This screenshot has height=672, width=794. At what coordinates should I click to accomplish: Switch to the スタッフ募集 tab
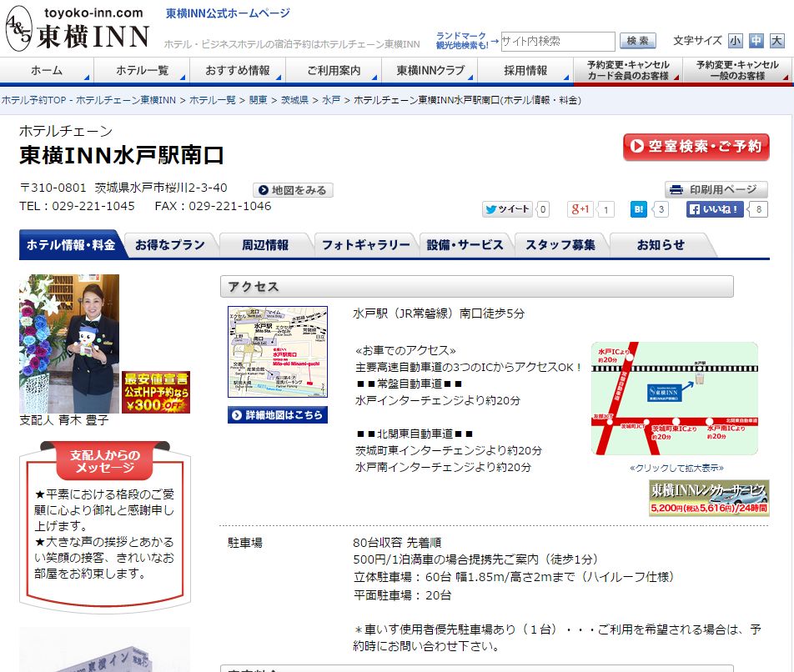click(x=560, y=245)
